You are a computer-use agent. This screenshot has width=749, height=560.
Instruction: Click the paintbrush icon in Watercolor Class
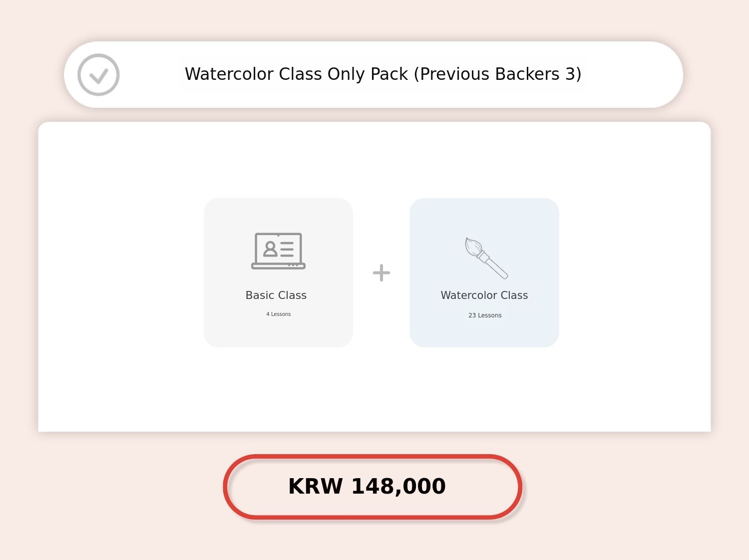(x=486, y=258)
